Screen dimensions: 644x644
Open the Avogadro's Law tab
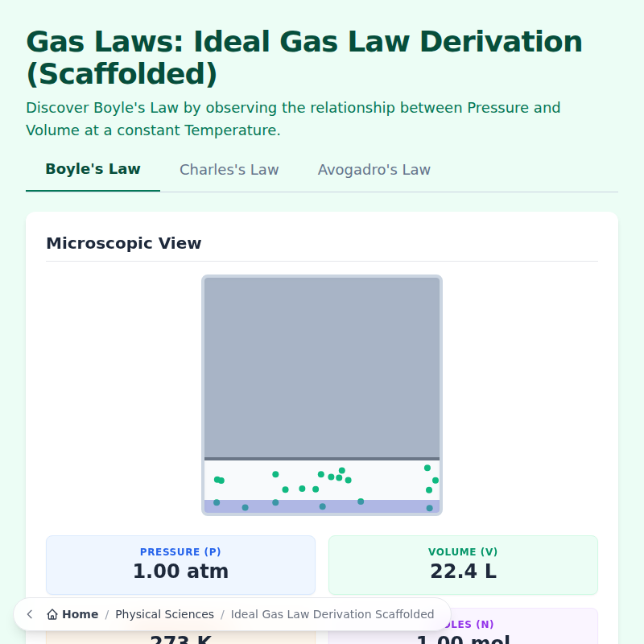(x=374, y=170)
